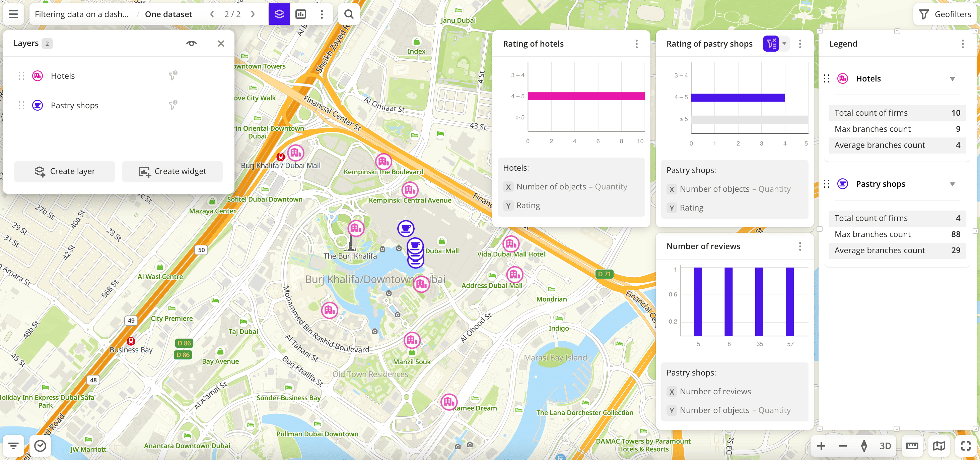This screenshot has height=460, width=980.
Task: Select the ruler measurement tool
Action: tap(912, 446)
